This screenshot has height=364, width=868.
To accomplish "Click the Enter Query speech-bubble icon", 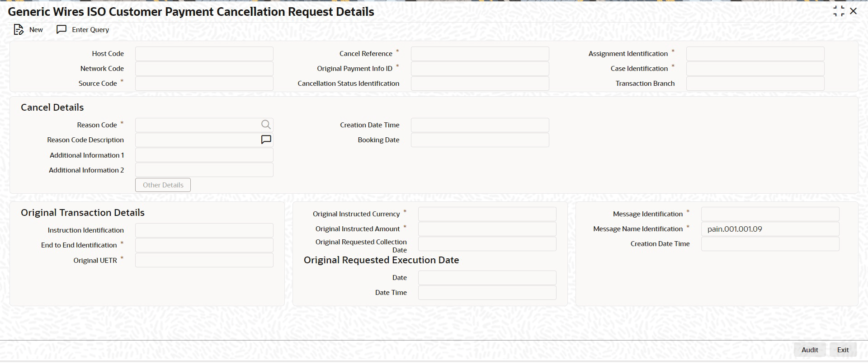I will [61, 30].
